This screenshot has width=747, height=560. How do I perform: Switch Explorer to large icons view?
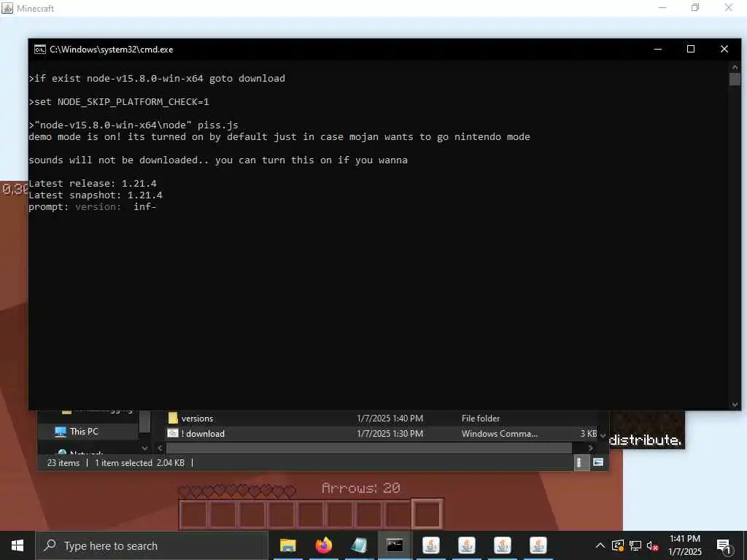(x=598, y=462)
